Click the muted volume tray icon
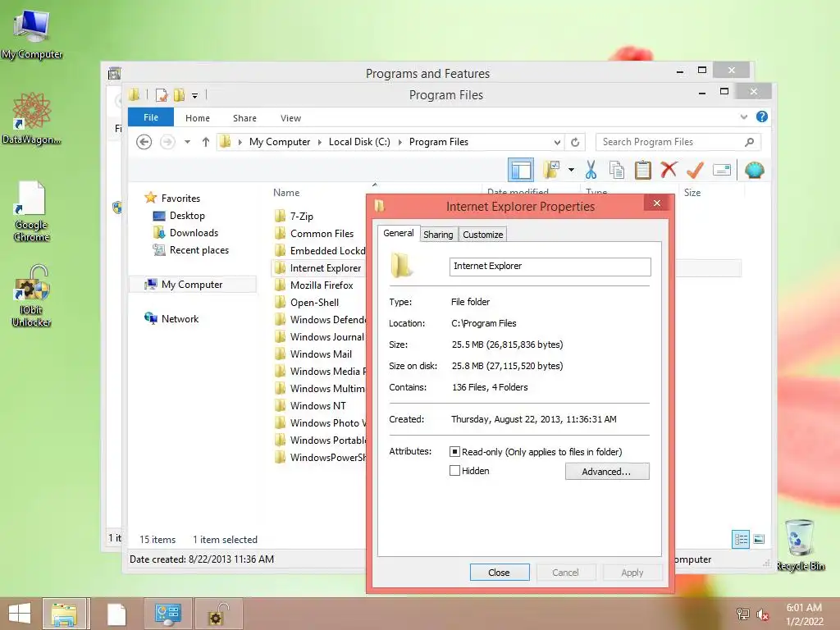 pos(762,614)
